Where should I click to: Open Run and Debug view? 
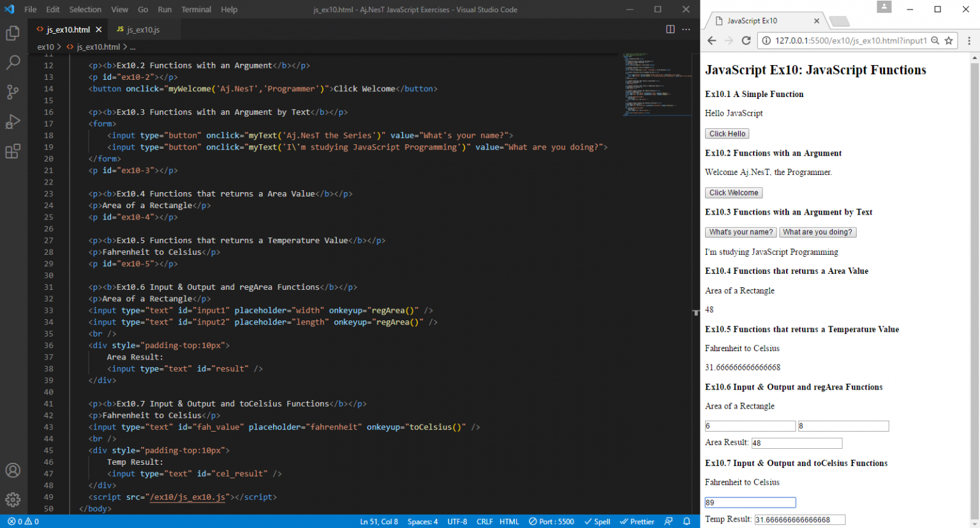pos(13,121)
